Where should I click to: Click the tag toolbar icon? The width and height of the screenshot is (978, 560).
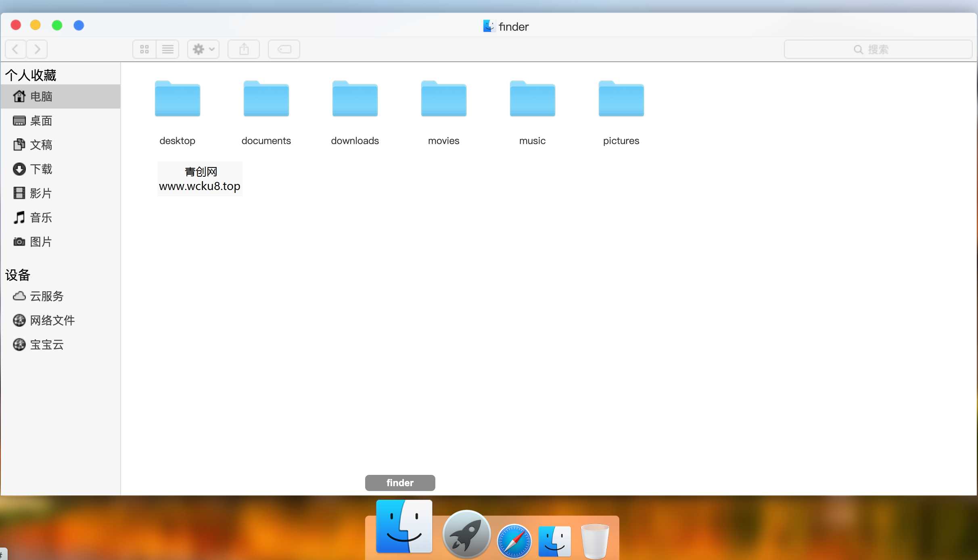(284, 49)
